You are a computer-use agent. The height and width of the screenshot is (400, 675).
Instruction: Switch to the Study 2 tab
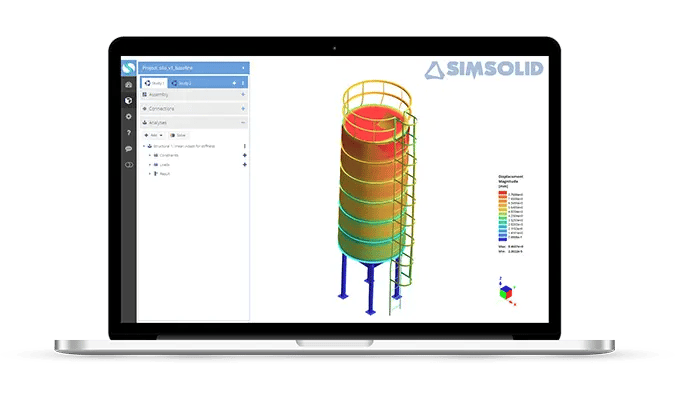coord(181,83)
